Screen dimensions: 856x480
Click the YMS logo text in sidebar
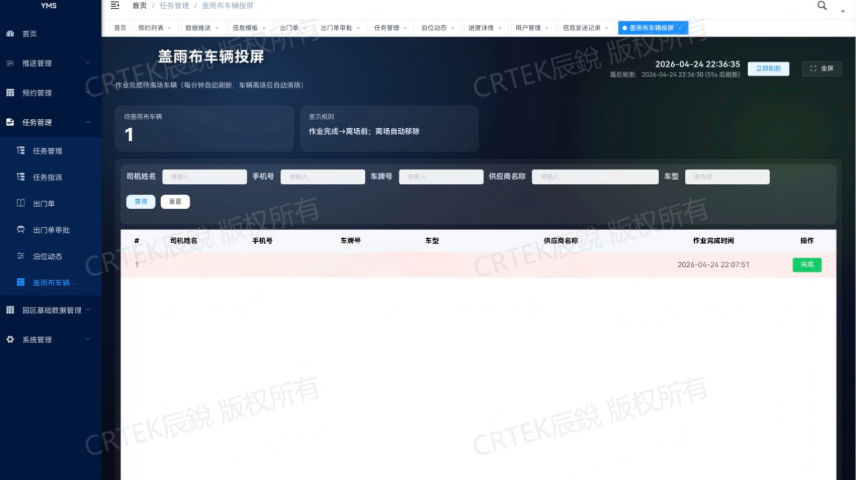pos(49,6)
